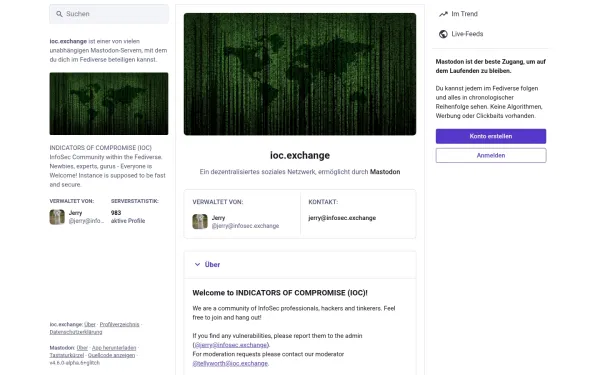Click the v4.6.0-alpha.6+glitch version text
Viewport: 600px width, 375px height.
[x=74, y=363]
